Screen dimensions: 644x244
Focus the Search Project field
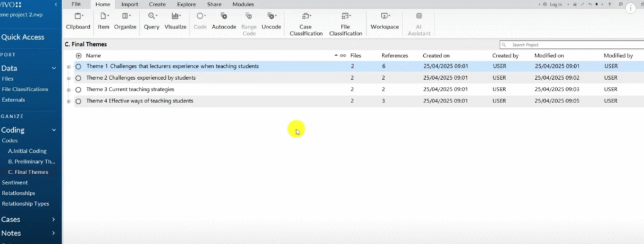pyautogui.click(x=572, y=45)
